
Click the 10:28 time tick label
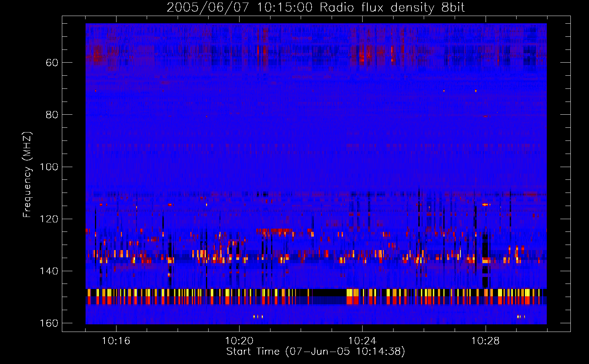tap(486, 341)
